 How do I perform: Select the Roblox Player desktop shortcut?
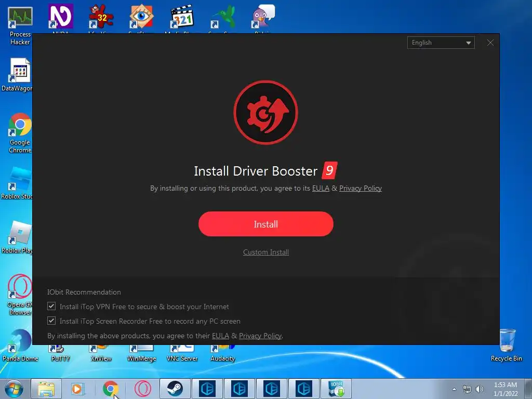click(17, 237)
